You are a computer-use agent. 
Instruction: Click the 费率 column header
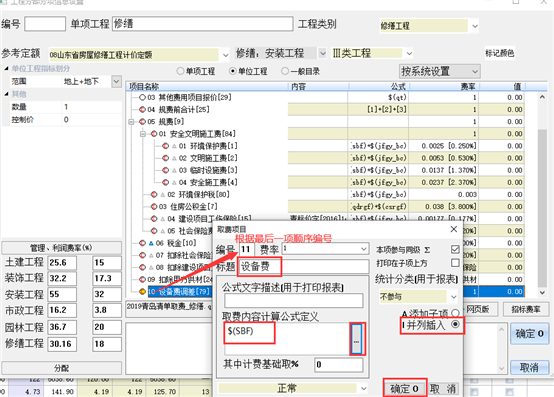click(443, 87)
